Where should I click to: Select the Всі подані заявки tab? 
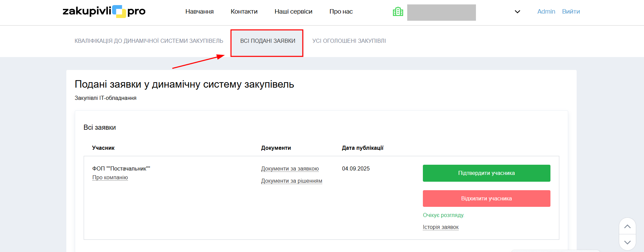[x=267, y=41]
